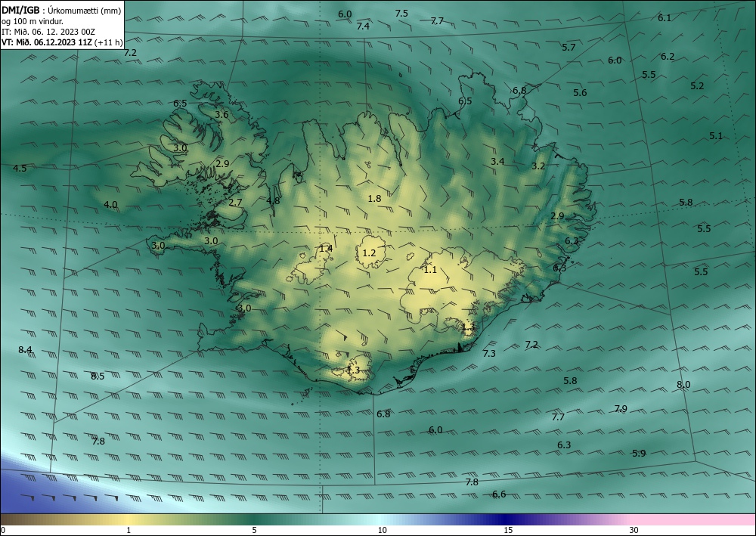The width and height of the screenshot is (756, 536).
Task: Click the 4.0 value label
Action: point(110,204)
